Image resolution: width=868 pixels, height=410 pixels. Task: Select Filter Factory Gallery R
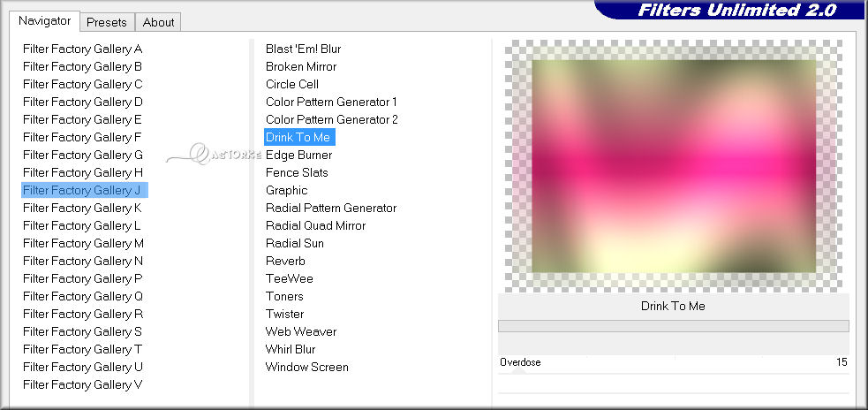(x=82, y=315)
